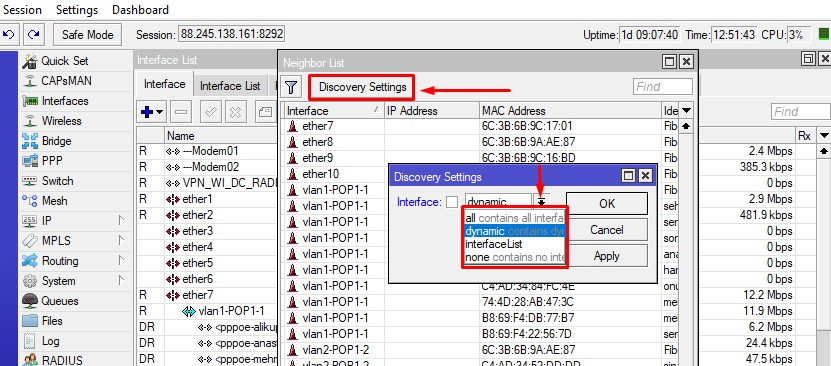The width and height of the screenshot is (831, 366).
Task: Click the 12.2 Mbps traffic value
Action: 769,294
